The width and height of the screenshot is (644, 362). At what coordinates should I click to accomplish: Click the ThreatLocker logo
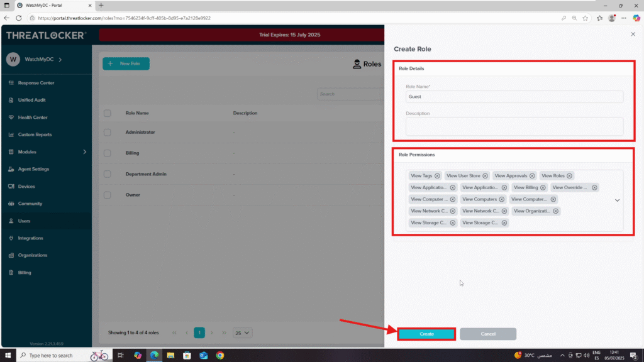click(x=46, y=35)
